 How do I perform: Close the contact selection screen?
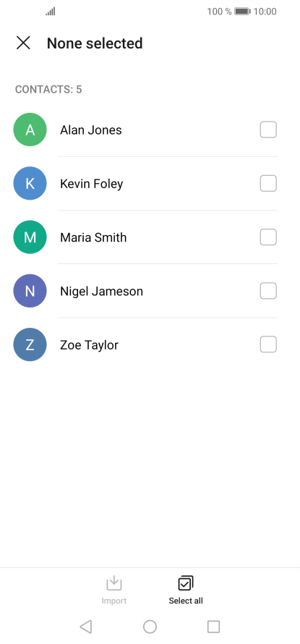pos(23,43)
